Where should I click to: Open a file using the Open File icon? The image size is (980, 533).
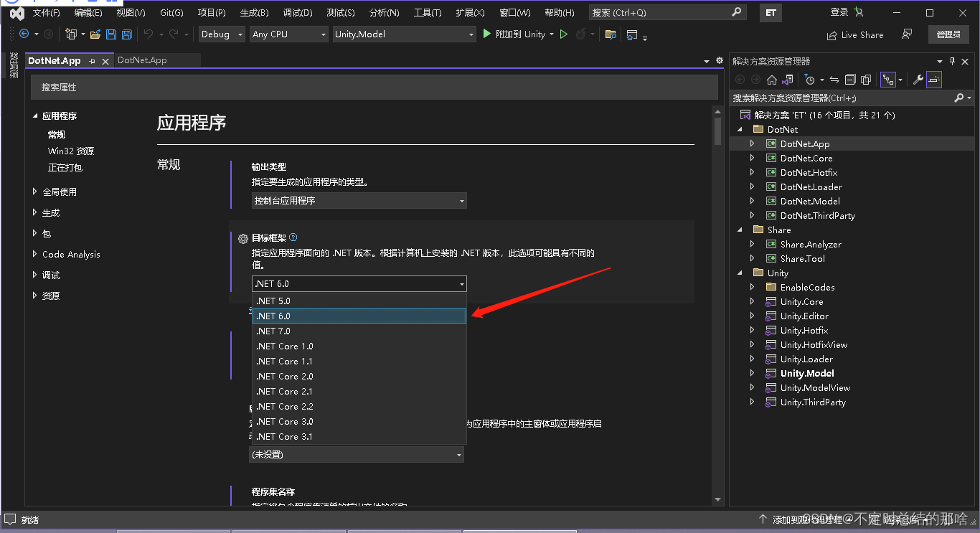click(95, 34)
